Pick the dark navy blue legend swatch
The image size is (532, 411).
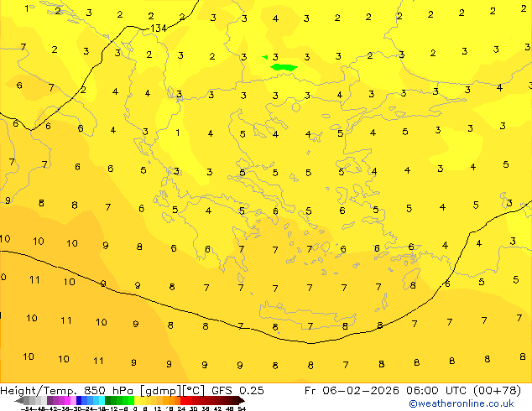point(79,400)
